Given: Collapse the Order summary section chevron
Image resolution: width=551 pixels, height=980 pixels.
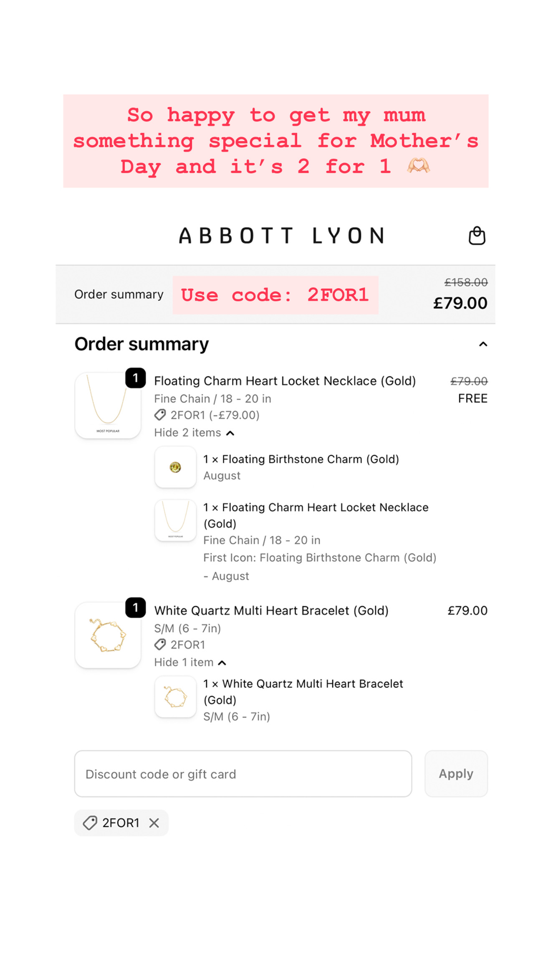Looking at the screenshot, I should pos(483,344).
